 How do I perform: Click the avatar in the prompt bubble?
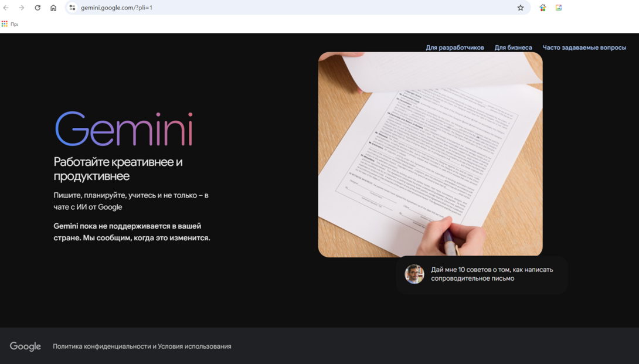tap(414, 274)
